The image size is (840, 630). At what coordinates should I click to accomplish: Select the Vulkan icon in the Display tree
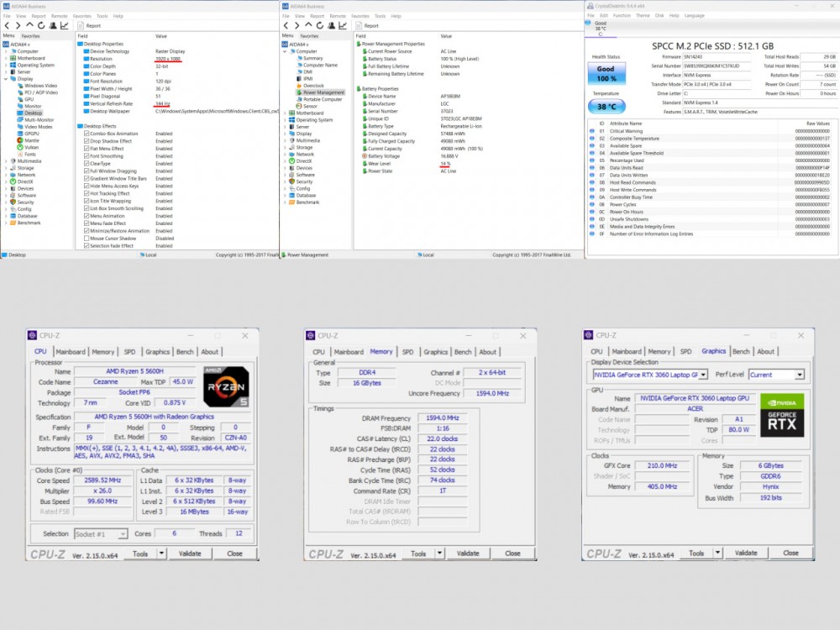click(x=19, y=147)
